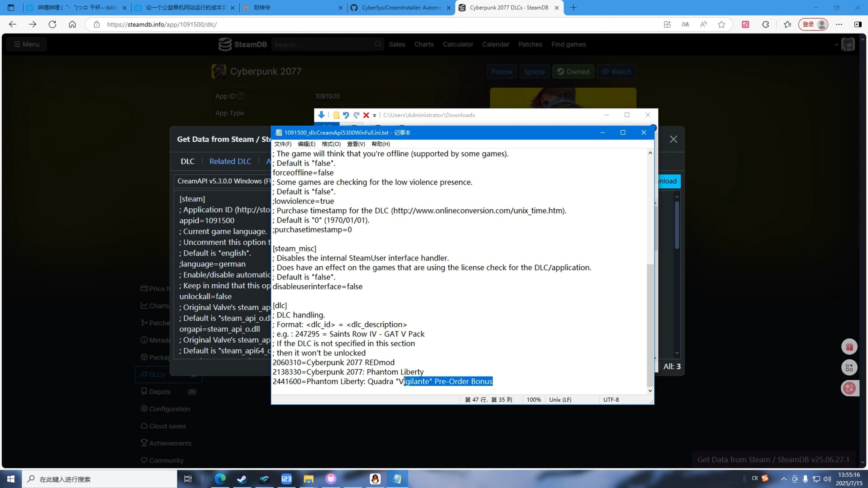
Task: Switch to the Related DLC tab
Action: pyautogui.click(x=230, y=161)
